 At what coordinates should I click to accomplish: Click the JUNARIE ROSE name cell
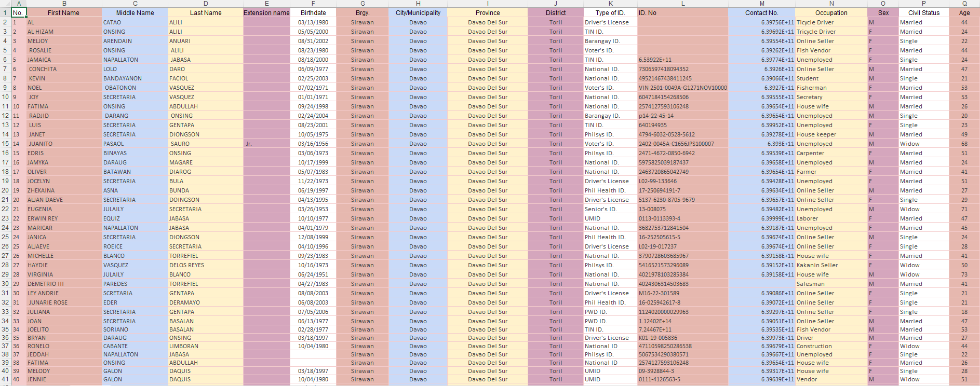pyautogui.click(x=64, y=302)
